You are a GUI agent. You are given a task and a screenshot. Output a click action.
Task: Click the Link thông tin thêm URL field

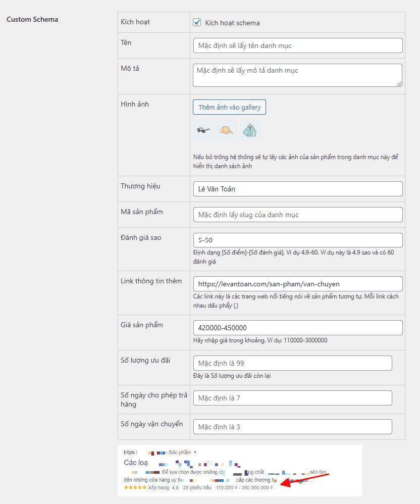(x=298, y=284)
